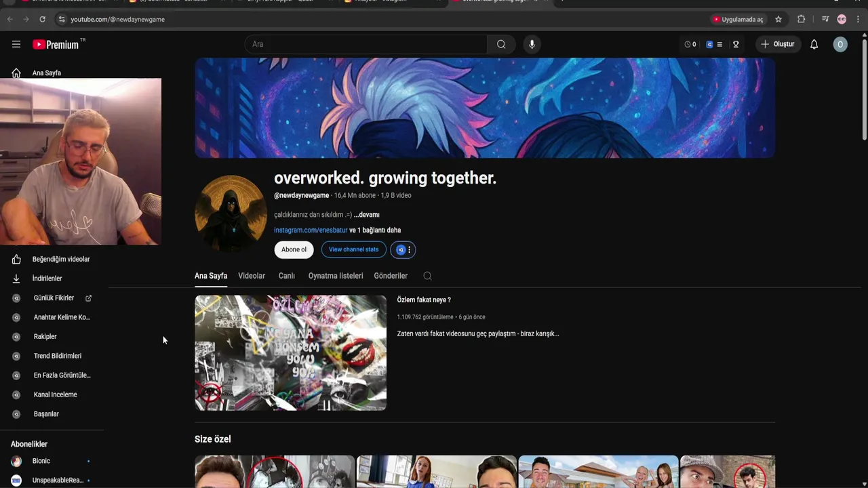Go forward in browser history
Screen dimensions: 868x488
pyautogui.click(x=26, y=19)
